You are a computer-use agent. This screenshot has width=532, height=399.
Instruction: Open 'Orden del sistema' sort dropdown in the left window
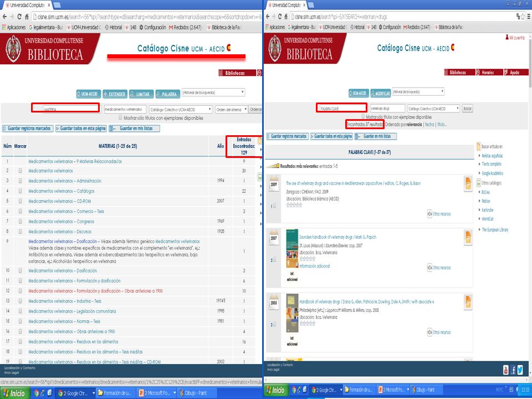(x=232, y=110)
